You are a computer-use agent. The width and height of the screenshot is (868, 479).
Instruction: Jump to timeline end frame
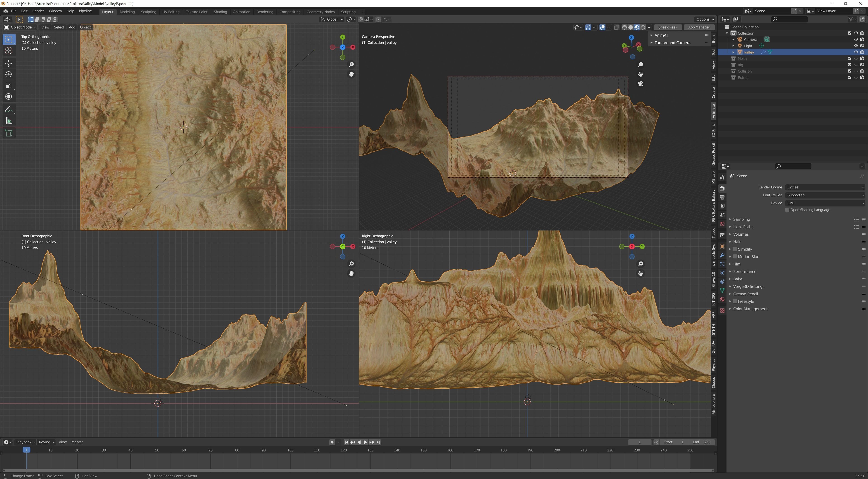[378, 442]
